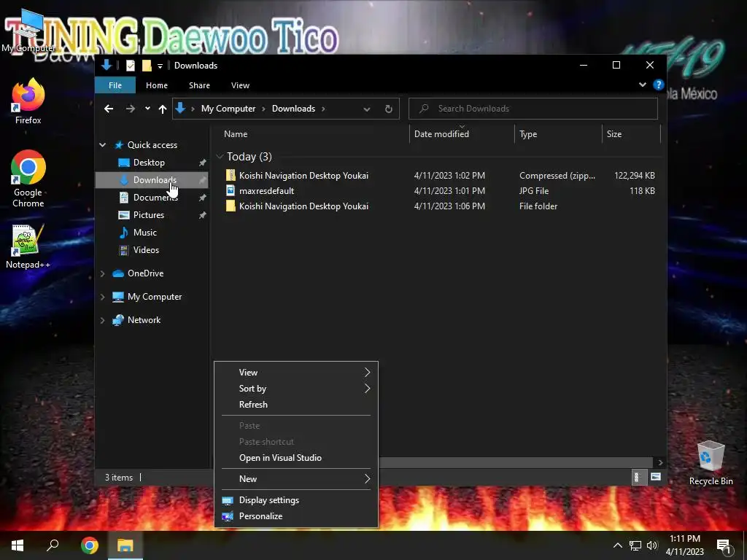This screenshot has height=560, width=747.
Task: Select Documents in Quick access
Action: 155,198
